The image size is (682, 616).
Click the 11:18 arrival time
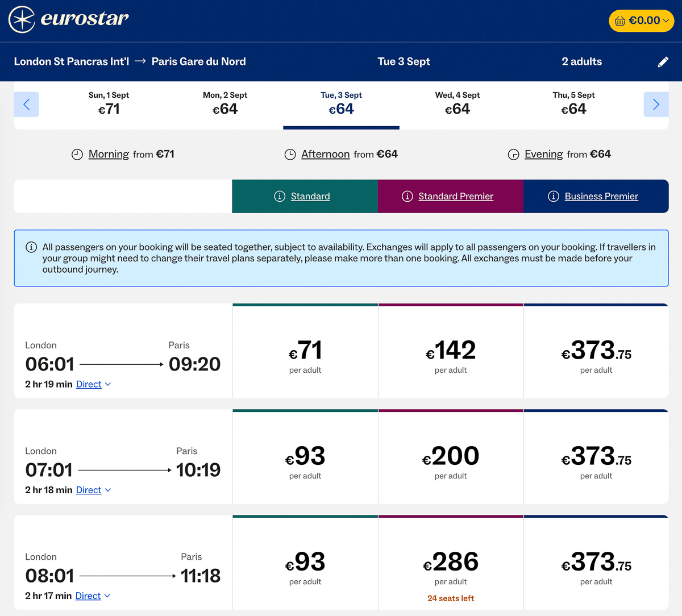point(201,576)
